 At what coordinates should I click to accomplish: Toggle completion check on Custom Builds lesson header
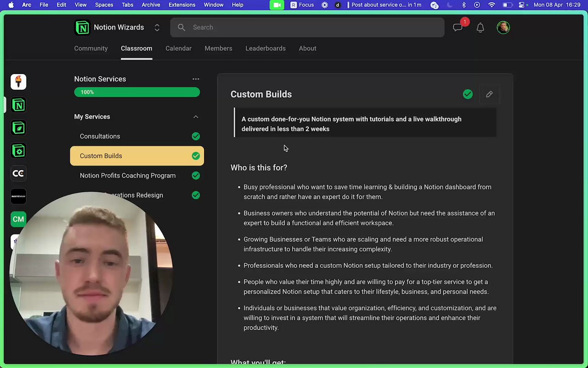[x=468, y=94]
